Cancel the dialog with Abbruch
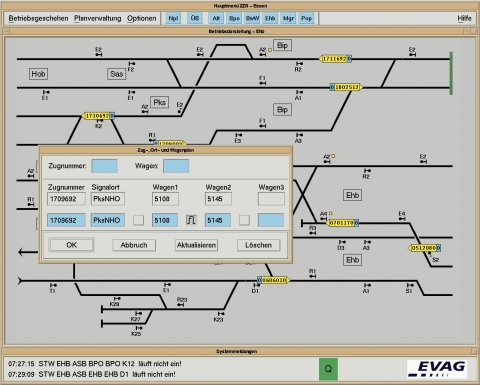 coord(134,245)
